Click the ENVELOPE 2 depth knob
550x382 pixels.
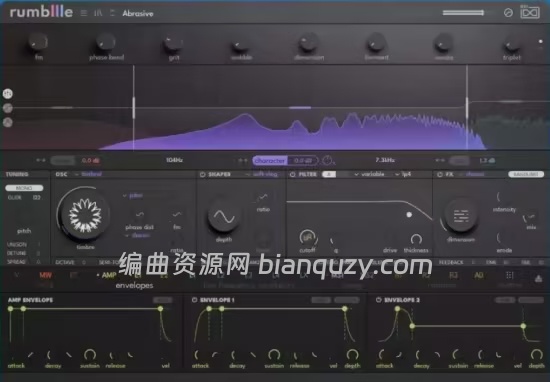536,355
